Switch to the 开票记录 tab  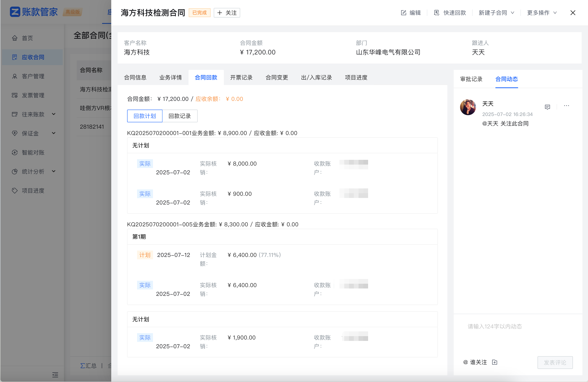tap(241, 77)
